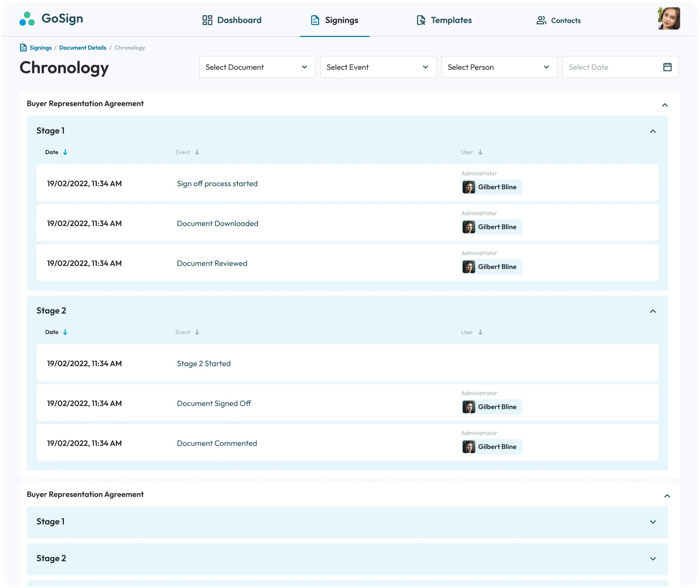Screen dimensions: 700x588
Task: Click Gilbert Bline on Document Downloaded row
Action: point(492,227)
